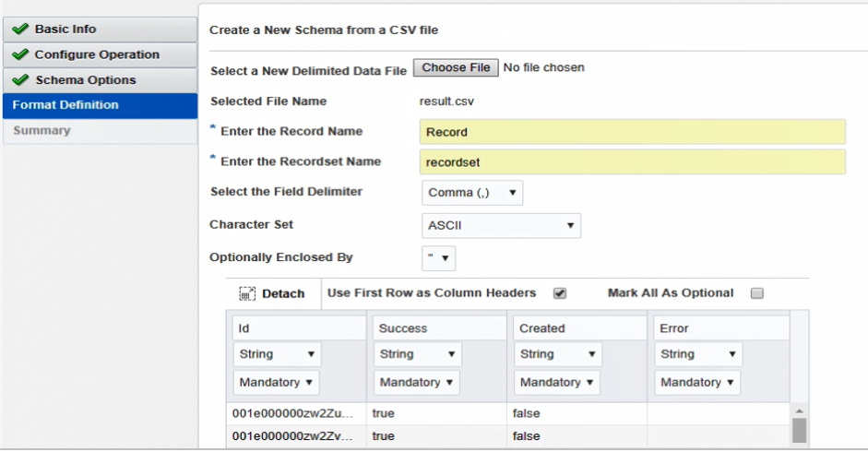Click the Detach table icon
868x452 pixels.
tap(246, 293)
